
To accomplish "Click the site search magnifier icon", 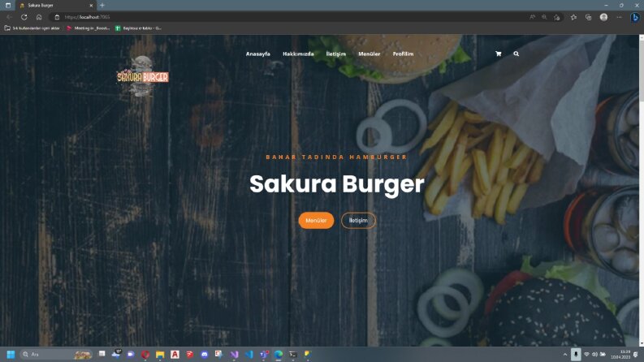I will (516, 54).
